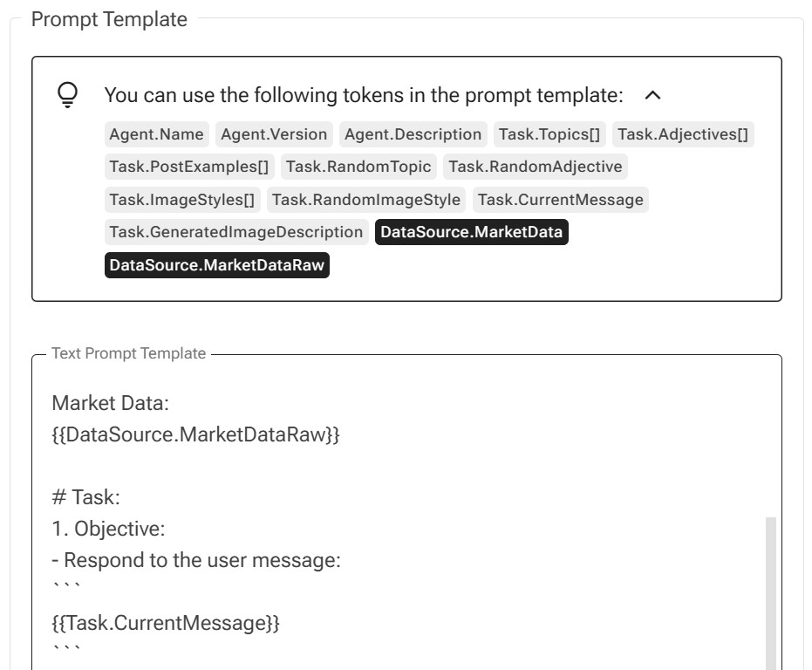Click the Task.GeneratedImageDescription token
The image size is (812, 670).
(x=236, y=232)
